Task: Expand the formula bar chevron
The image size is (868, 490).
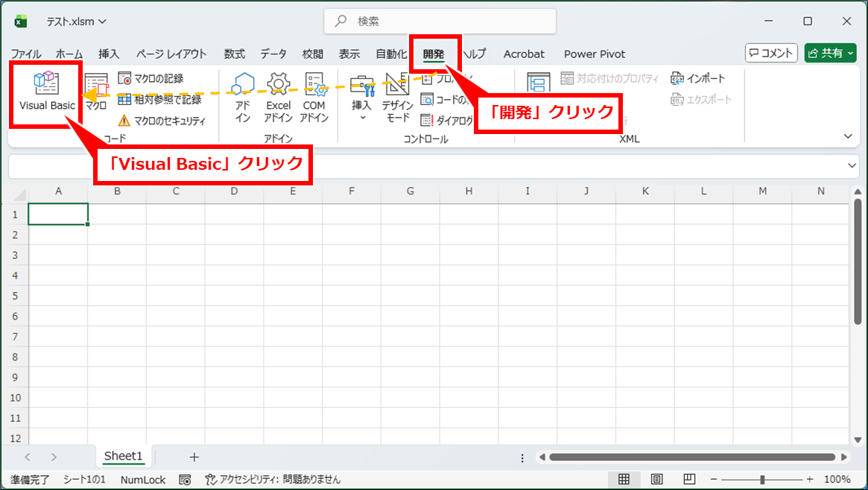Action: 852,165
